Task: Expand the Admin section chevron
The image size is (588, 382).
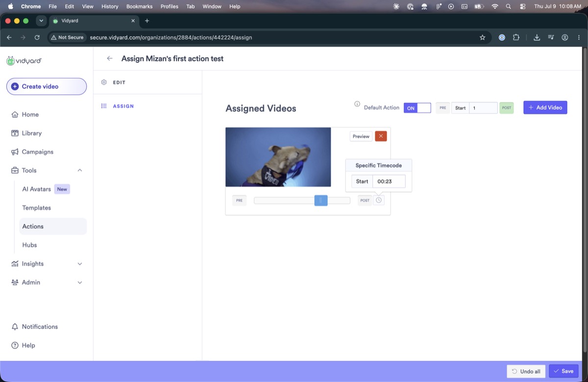Action: (x=80, y=282)
